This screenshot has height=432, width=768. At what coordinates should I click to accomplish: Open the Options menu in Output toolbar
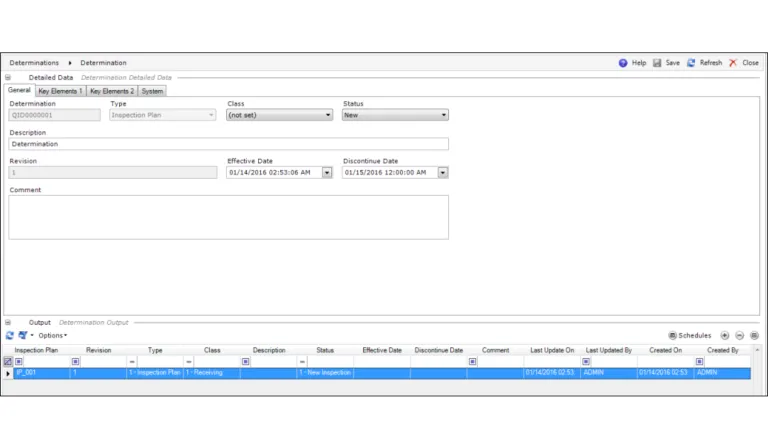pos(52,336)
